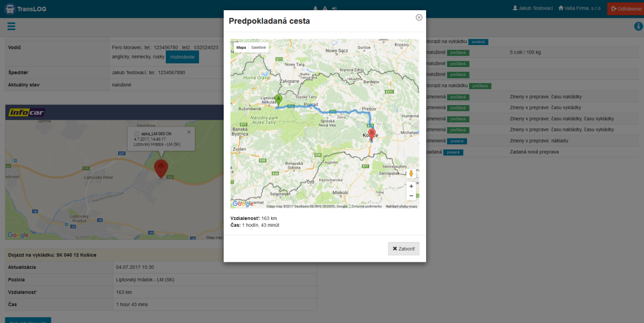Click red marker B at Košice
Viewport: 644px width, 323px height.
pos(371,133)
